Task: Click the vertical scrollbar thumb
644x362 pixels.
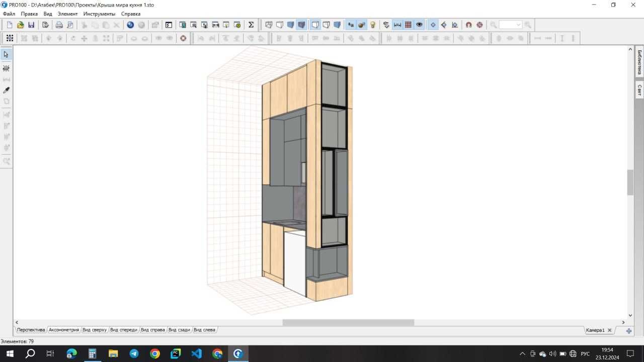Action: point(630,183)
